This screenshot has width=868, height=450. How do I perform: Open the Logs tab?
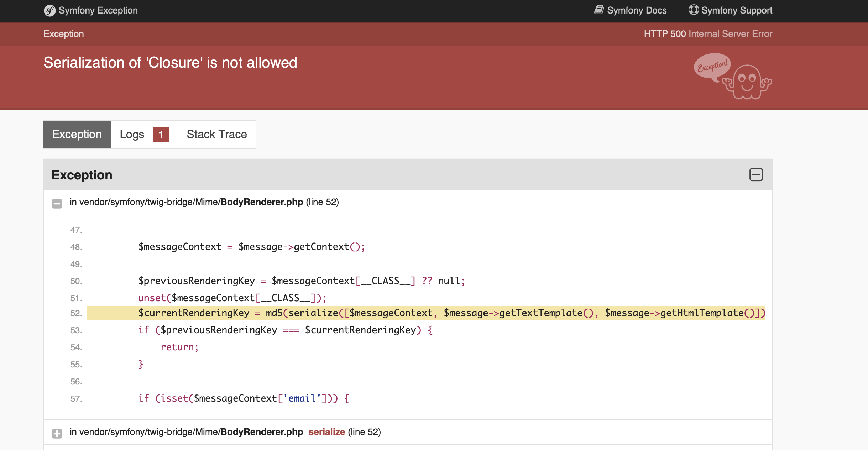[x=144, y=135]
